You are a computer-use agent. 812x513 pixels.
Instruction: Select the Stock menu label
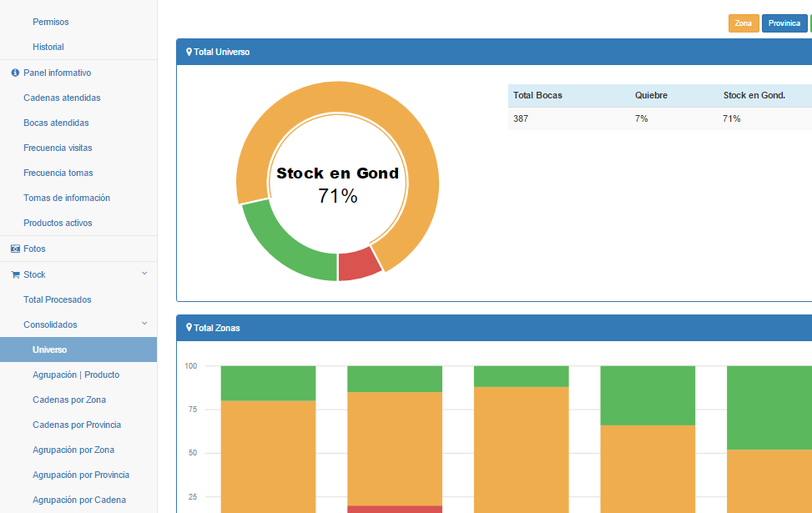34,275
